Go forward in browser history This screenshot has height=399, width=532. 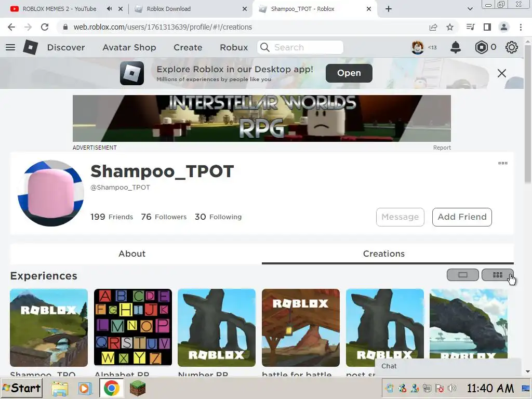28,27
